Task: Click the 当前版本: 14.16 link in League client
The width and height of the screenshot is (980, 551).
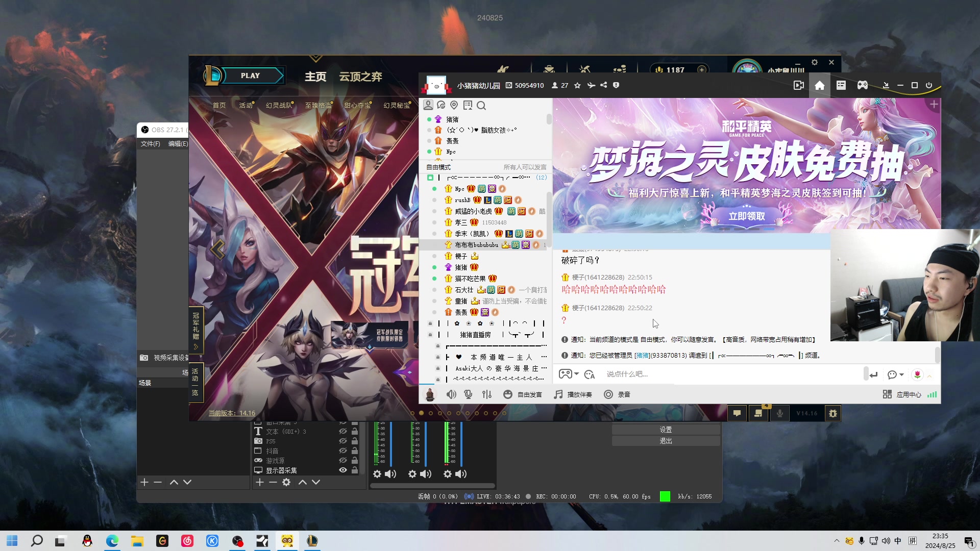Action: pos(232,413)
